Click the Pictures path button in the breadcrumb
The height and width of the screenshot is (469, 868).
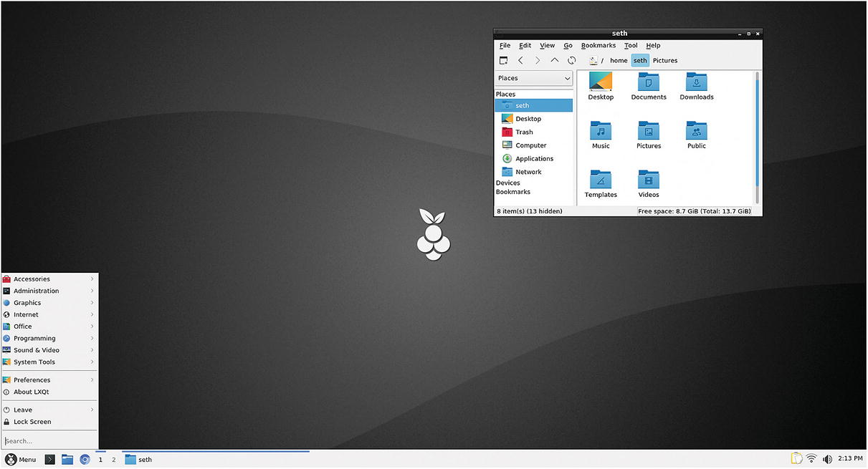pos(665,61)
